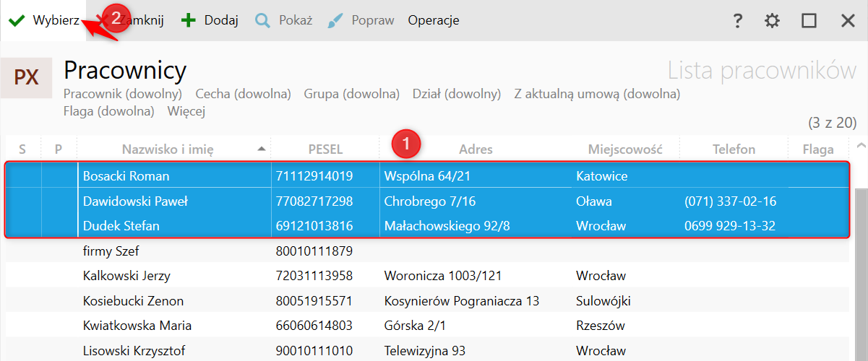Click the Oława city cell
The height and width of the screenshot is (361, 868).
coord(594,201)
